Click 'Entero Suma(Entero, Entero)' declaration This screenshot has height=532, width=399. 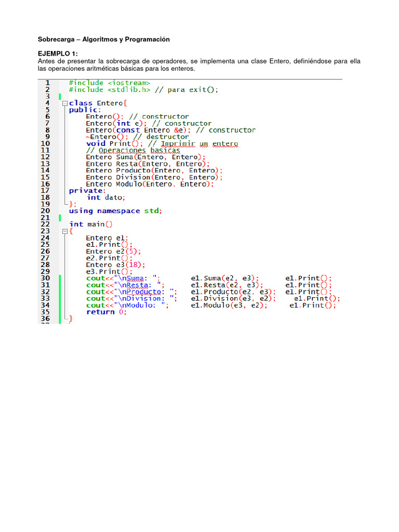coord(145,157)
